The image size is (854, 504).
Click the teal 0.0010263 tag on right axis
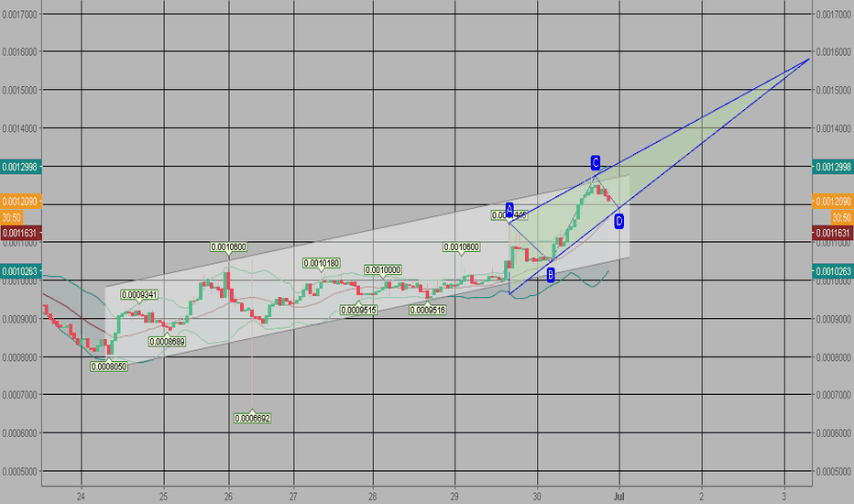(x=833, y=271)
